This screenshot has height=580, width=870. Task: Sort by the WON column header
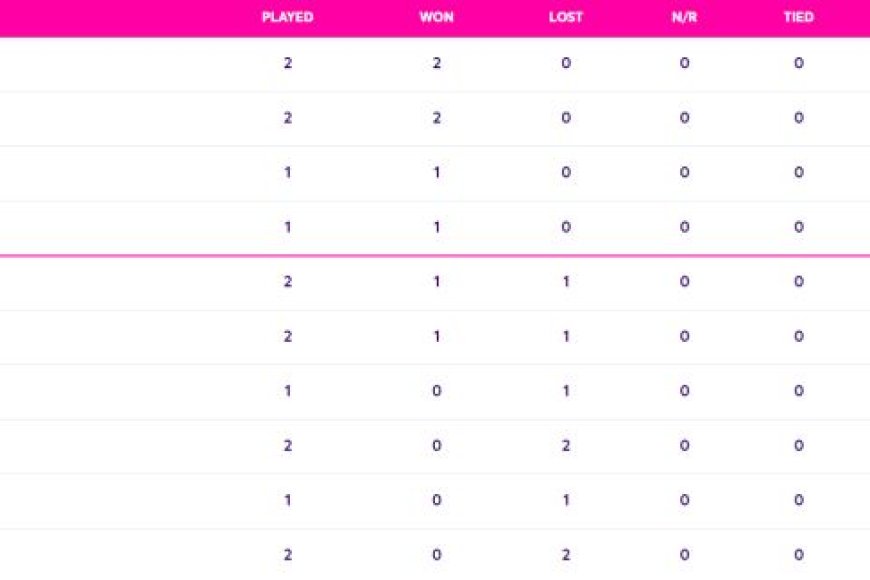coord(437,18)
